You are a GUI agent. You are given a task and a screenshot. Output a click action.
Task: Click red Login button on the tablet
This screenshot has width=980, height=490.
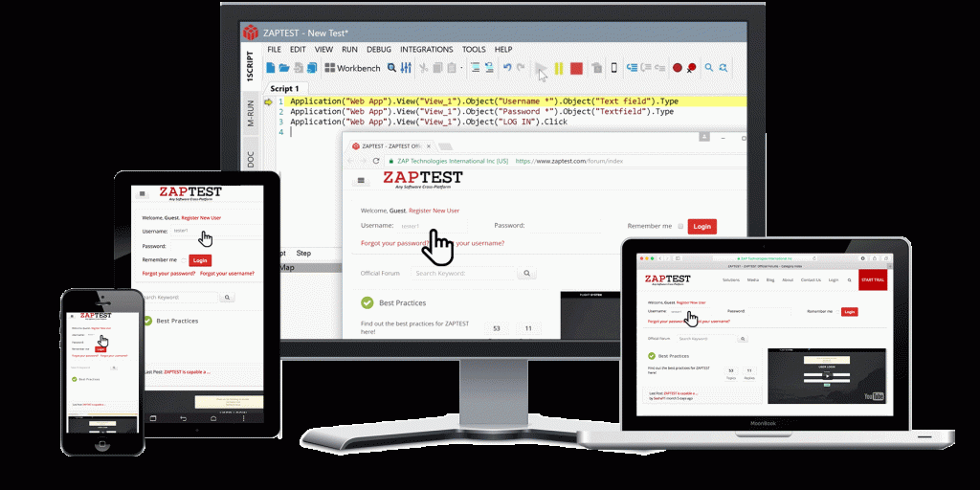click(x=200, y=260)
